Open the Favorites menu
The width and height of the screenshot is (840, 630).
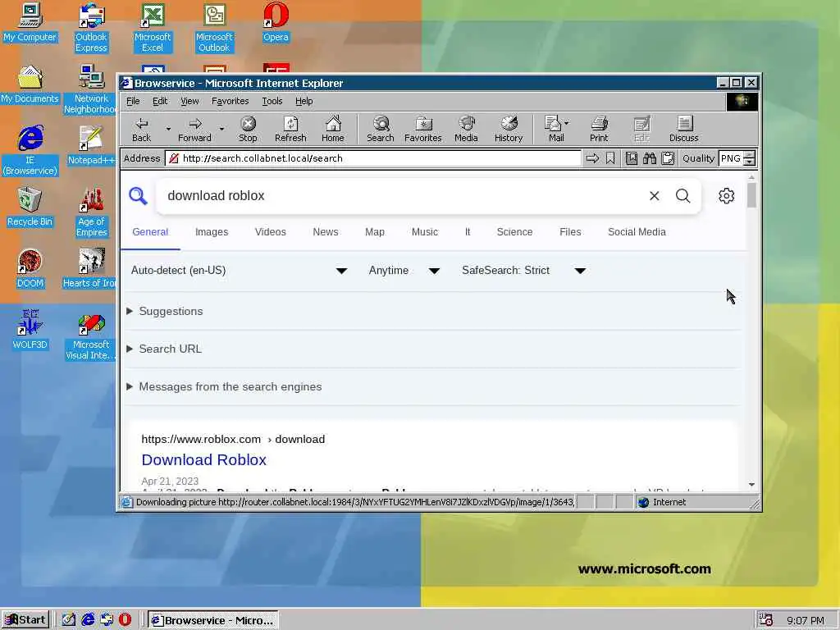tap(230, 101)
